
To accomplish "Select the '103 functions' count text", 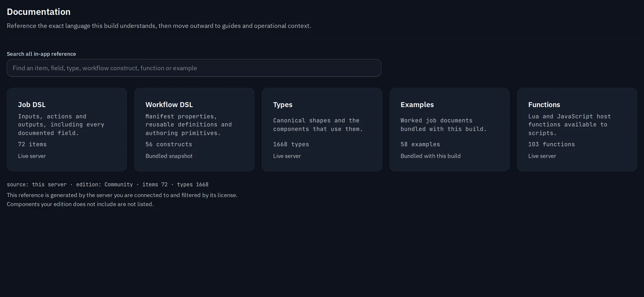I will (552, 144).
